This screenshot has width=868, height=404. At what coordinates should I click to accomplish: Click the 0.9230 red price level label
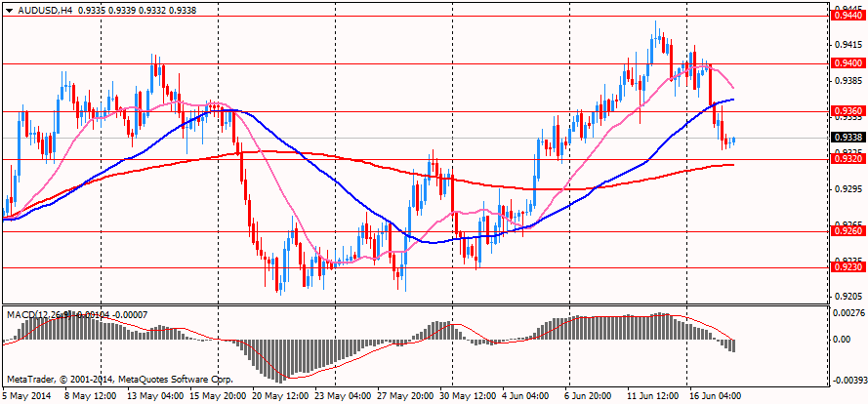click(x=849, y=266)
